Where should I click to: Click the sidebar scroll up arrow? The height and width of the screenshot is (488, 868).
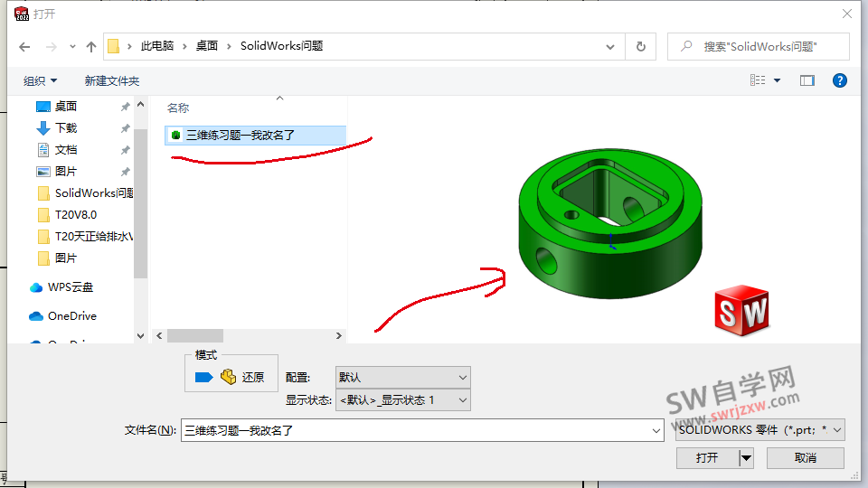pyautogui.click(x=141, y=105)
